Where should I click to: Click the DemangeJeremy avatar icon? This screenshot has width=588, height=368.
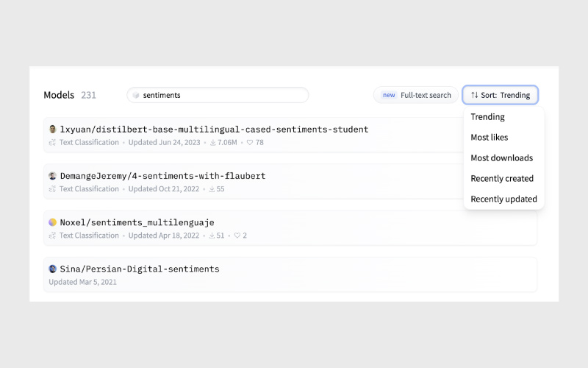pyautogui.click(x=53, y=176)
